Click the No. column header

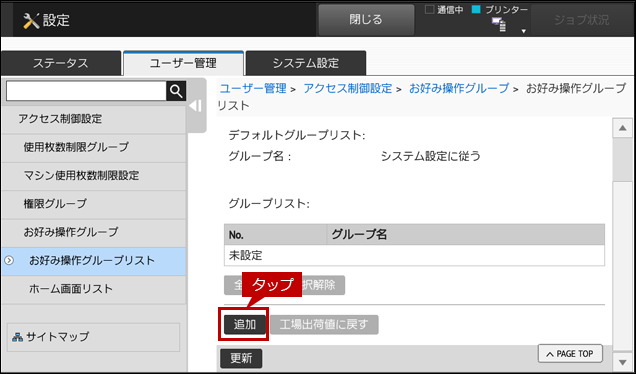tap(275, 234)
